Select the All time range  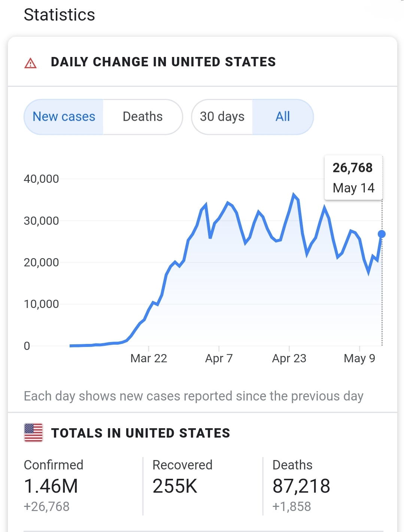click(283, 117)
